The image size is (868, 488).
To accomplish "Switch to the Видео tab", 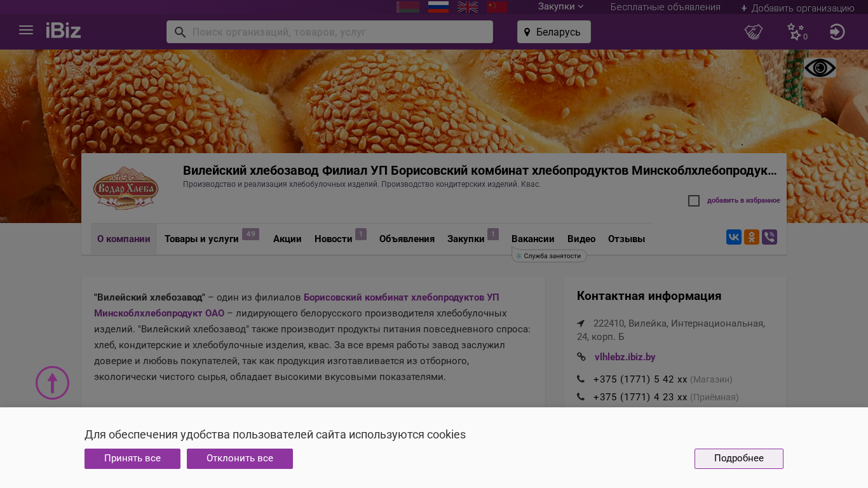I will 581,239.
